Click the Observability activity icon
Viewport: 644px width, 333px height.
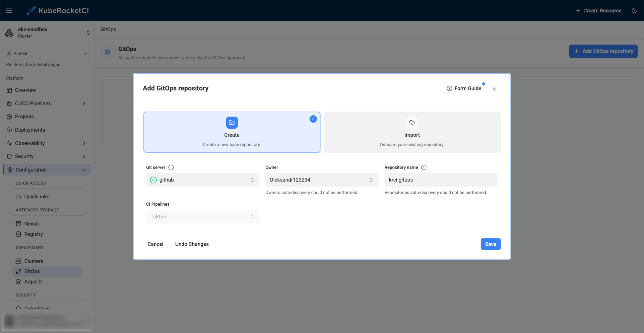(x=9, y=143)
